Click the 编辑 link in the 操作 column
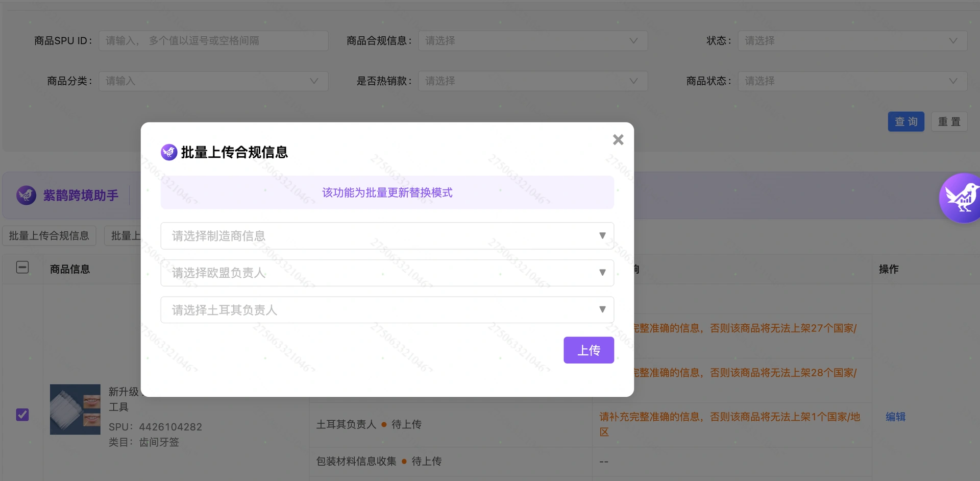Screen dimensions: 980x481 click(895, 417)
